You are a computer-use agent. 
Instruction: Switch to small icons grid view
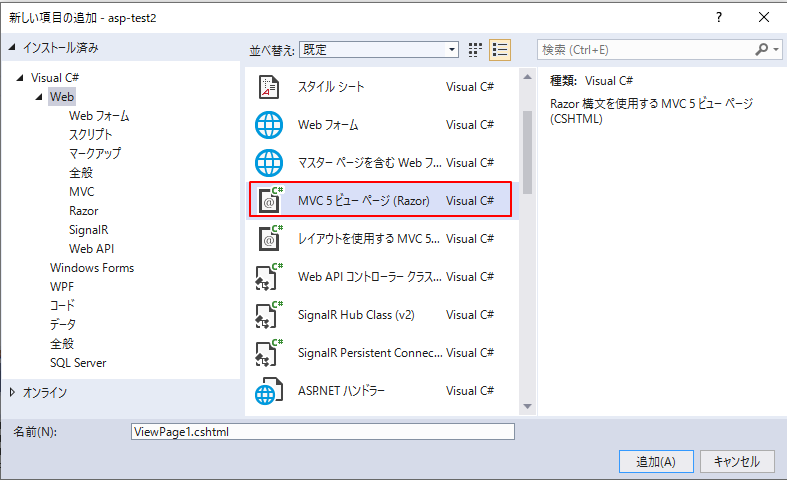coord(475,50)
